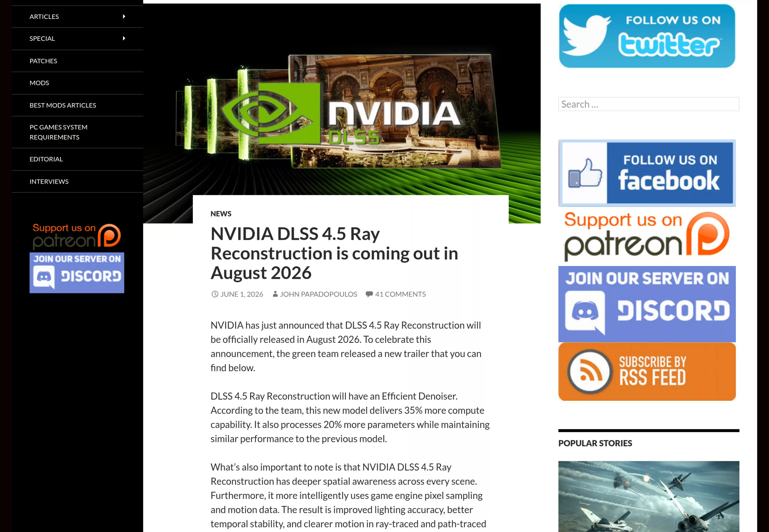The image size is (769, 532).
Task: Expand the Special submenu arrow
Action: pyautogui.click(x=124, y=38)
